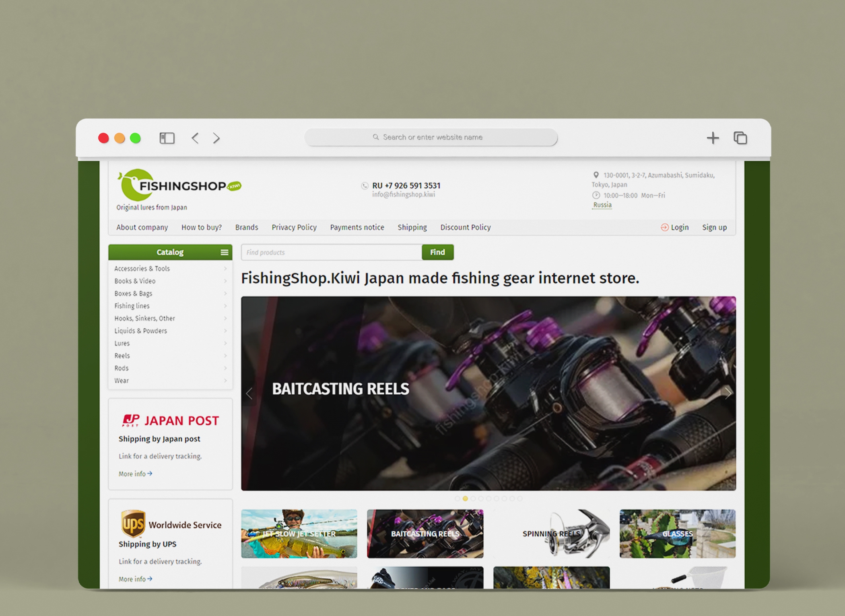845x616 pixels.
Task: Click the Login link
Action: coord(679,227)
